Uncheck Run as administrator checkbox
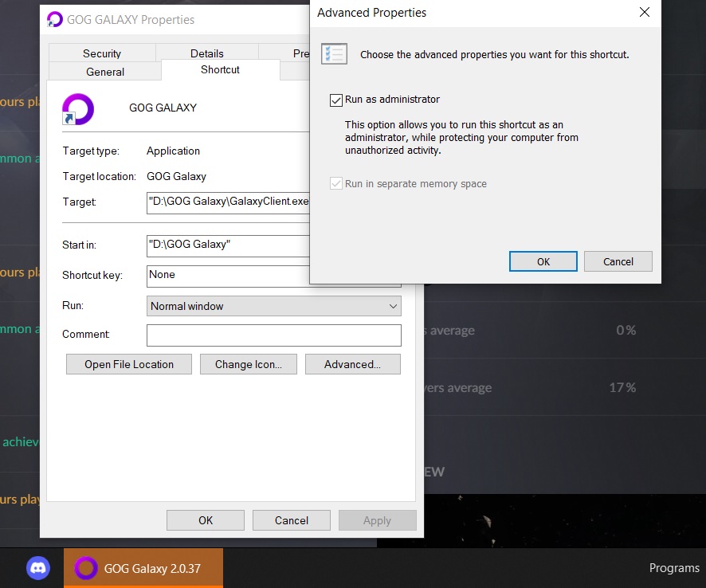706x588 pixels. coord(336,100)
